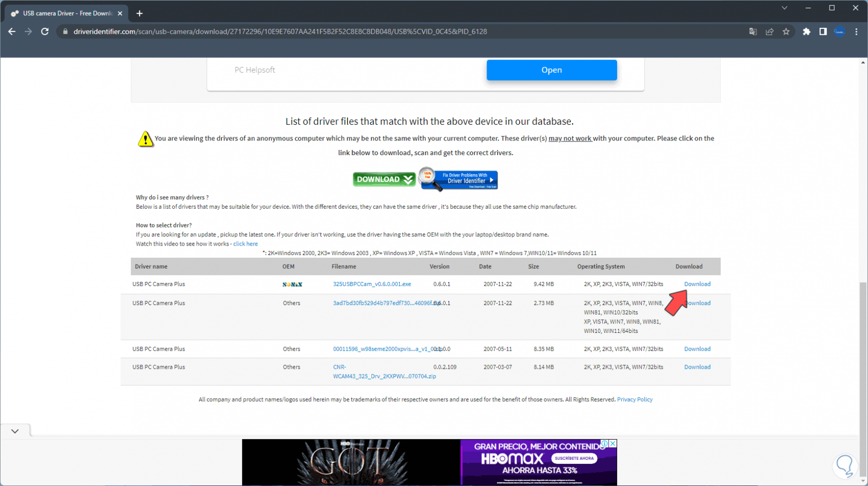The image size is (868, 486).
Task: Open the 'click here' video link
Action: pyautogui.click(x=245, y=244)
